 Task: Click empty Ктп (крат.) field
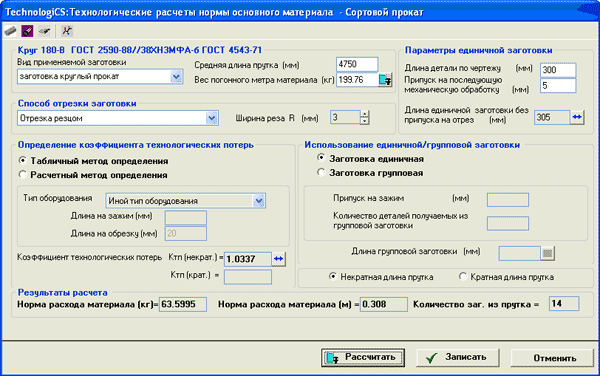click(x=248, y=277)
